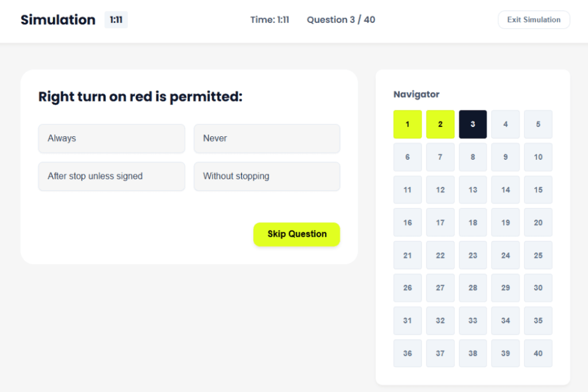Select the answer "Always"
The image size is (588, 392).
pos(111,139)
